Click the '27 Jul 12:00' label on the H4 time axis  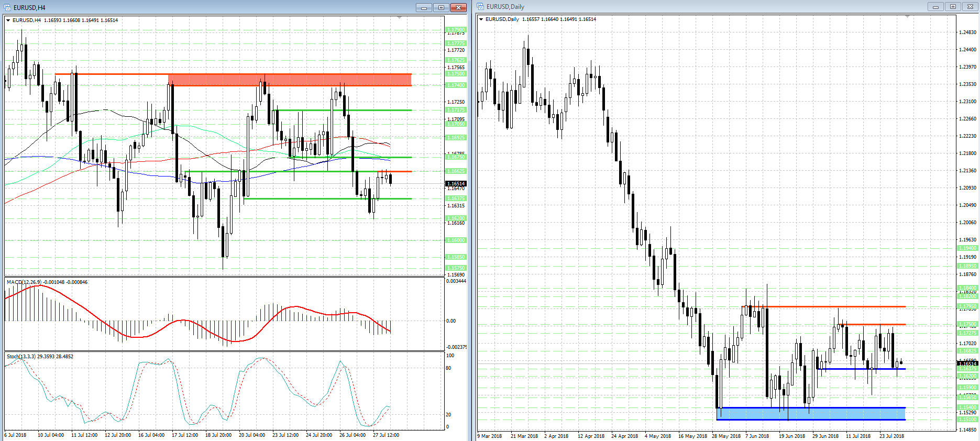[386, 435]
